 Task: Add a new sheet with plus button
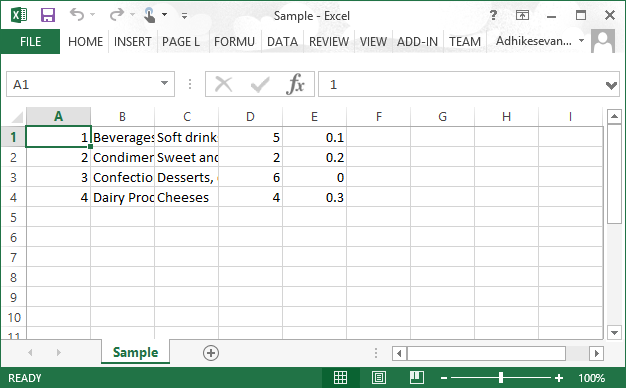(211, 353)
